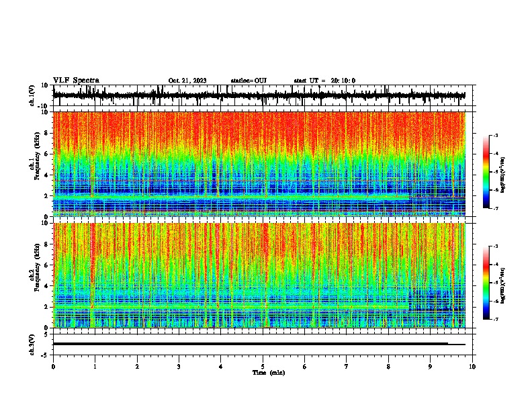Click time axis tick label 1
The width and height of the screenshot is (532, 411).
click(x=95, y=367)
